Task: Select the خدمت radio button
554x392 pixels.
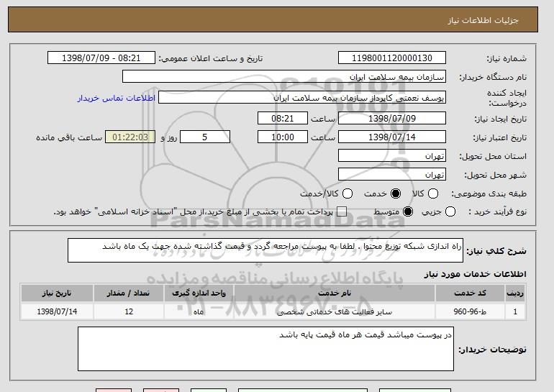Action: (x=396, y=193)
